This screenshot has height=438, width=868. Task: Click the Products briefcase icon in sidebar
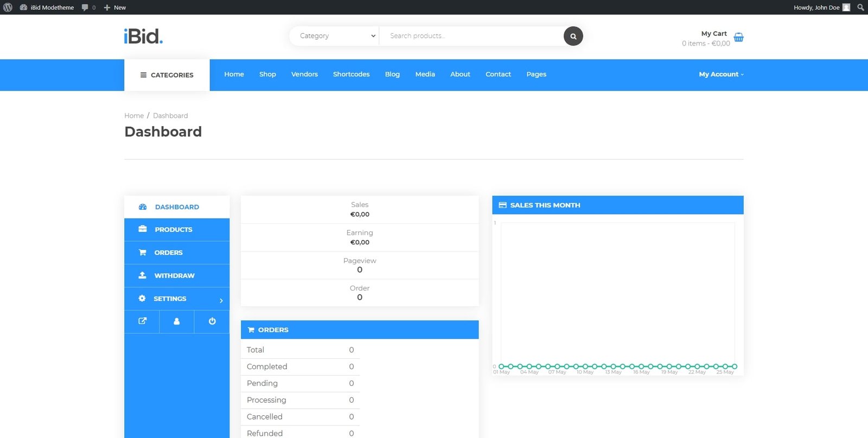coord(143,229)
